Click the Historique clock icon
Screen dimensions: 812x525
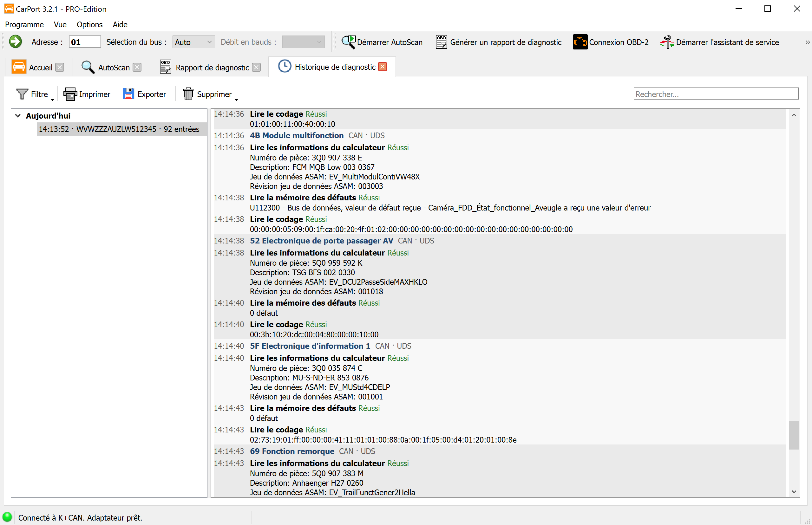tap(285, 67)
